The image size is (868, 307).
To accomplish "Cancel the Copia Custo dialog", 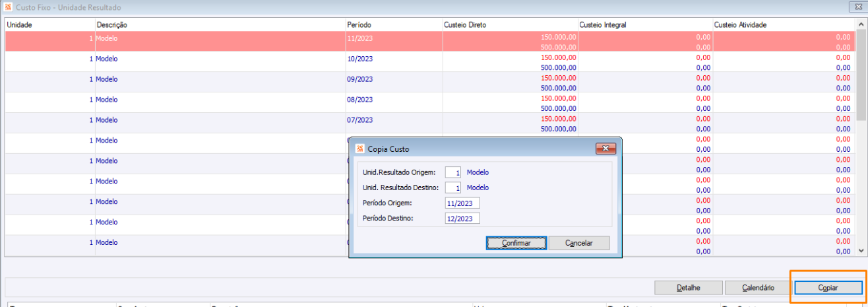I will click(579, 243).
